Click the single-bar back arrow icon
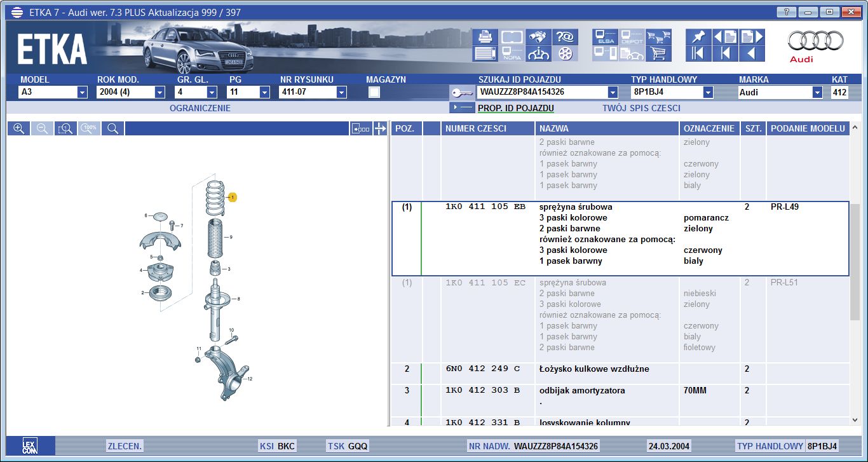Screen dimensions: 868x462 pos(725,53)
